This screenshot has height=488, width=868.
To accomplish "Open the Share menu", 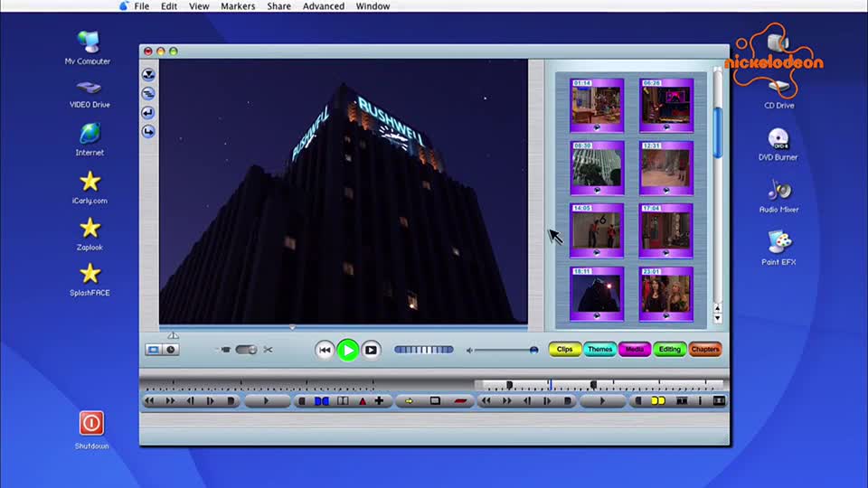I will [x=279, y=6].
